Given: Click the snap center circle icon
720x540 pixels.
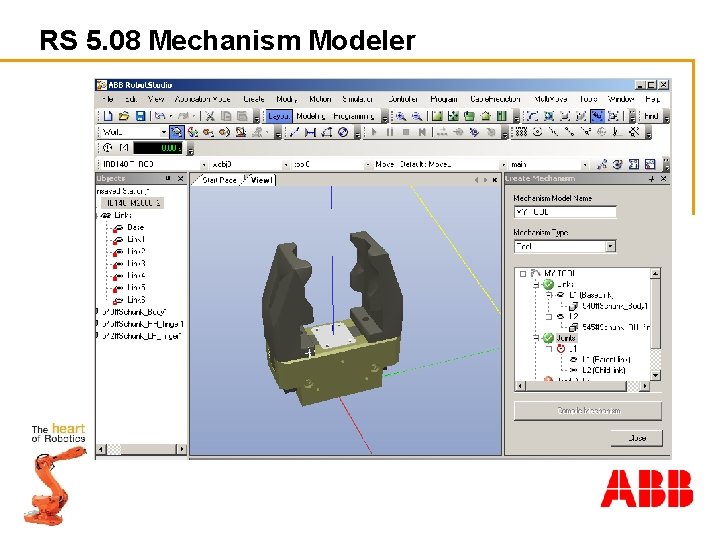Looking at the screenshot, I should coord(537,132).
